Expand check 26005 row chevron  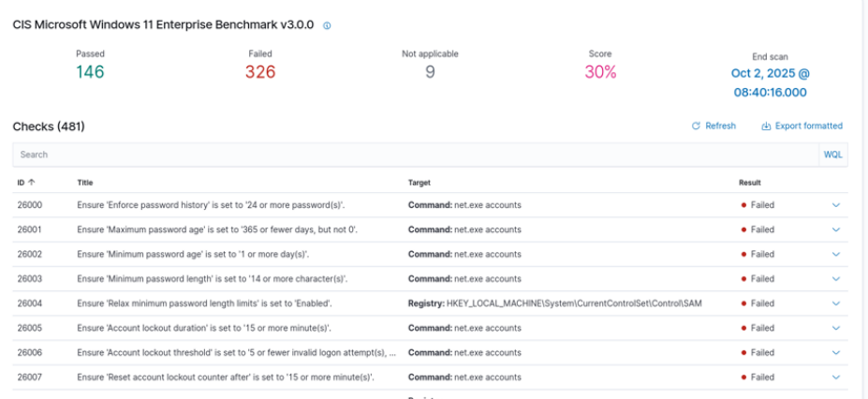[x=836, y=328]
